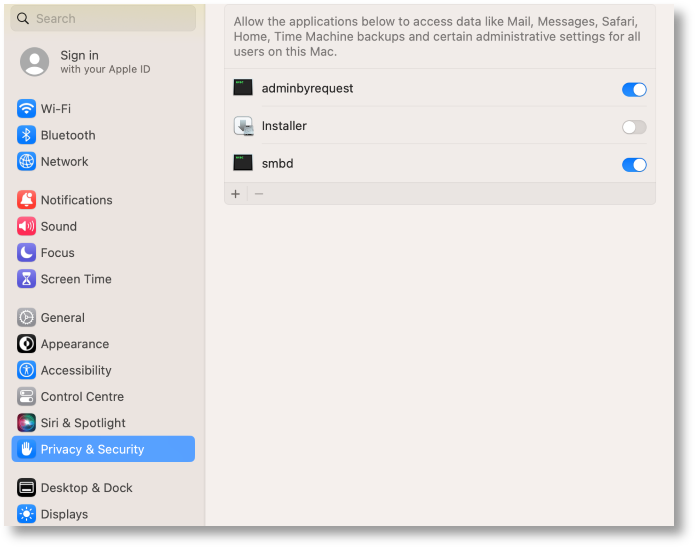
Task: Select the smbd row name
Action: coord(277,163)
